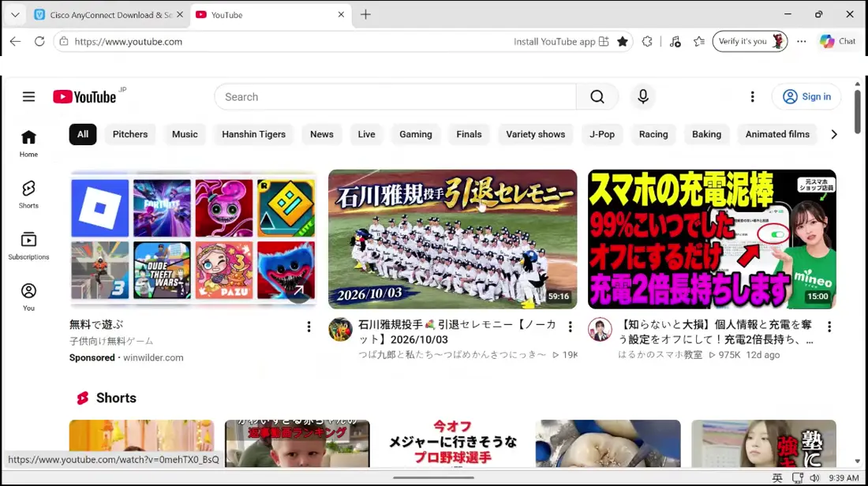Open the You page in sidebar
The width and height of the screenshot is (868, 486).
coord(28,297)
